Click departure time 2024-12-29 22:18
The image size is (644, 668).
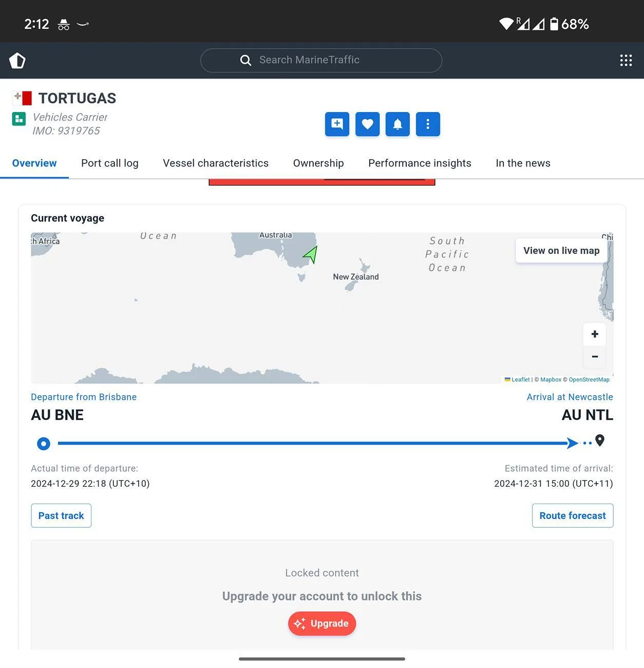[x=90, y=484]
